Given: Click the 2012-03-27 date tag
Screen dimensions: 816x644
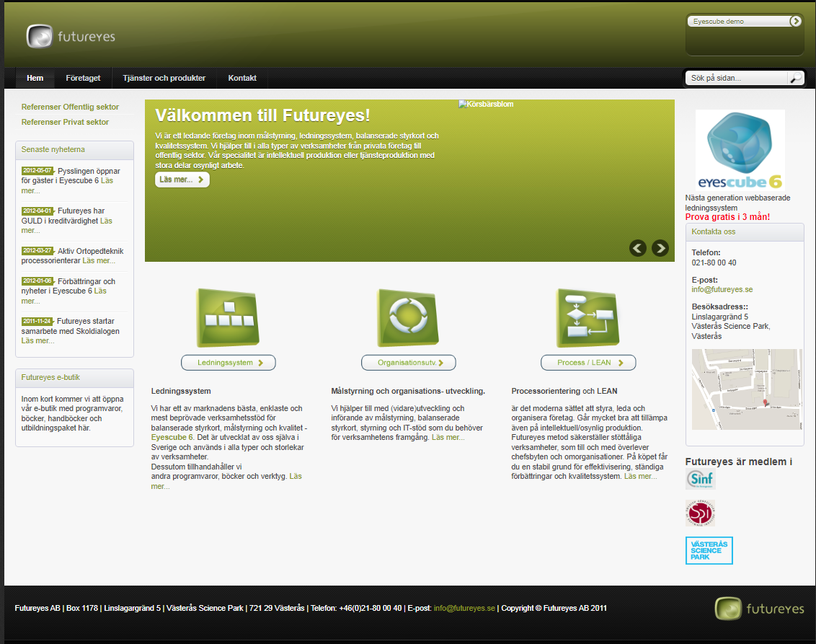Looking at the screenshot, I should click(x=37, y=250).
